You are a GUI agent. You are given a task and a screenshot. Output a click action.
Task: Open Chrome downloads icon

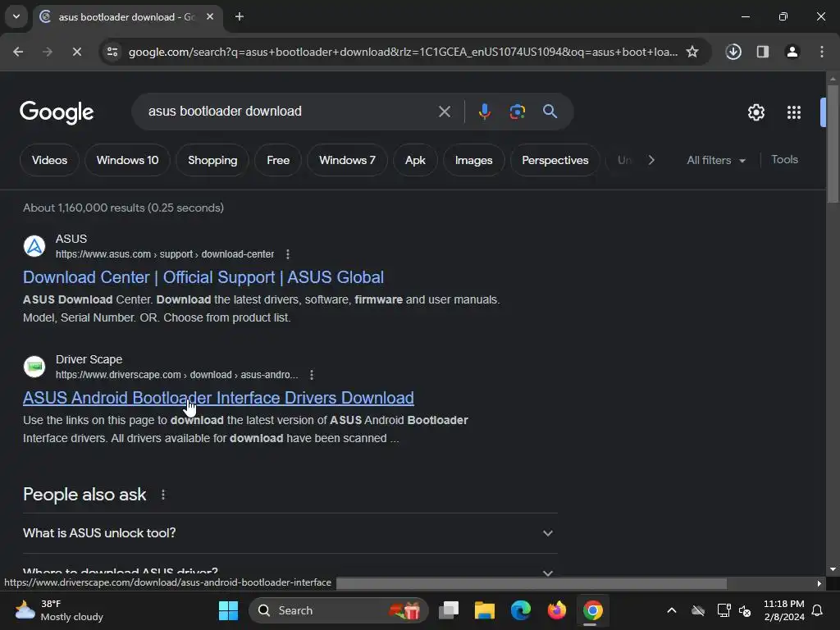733,52
